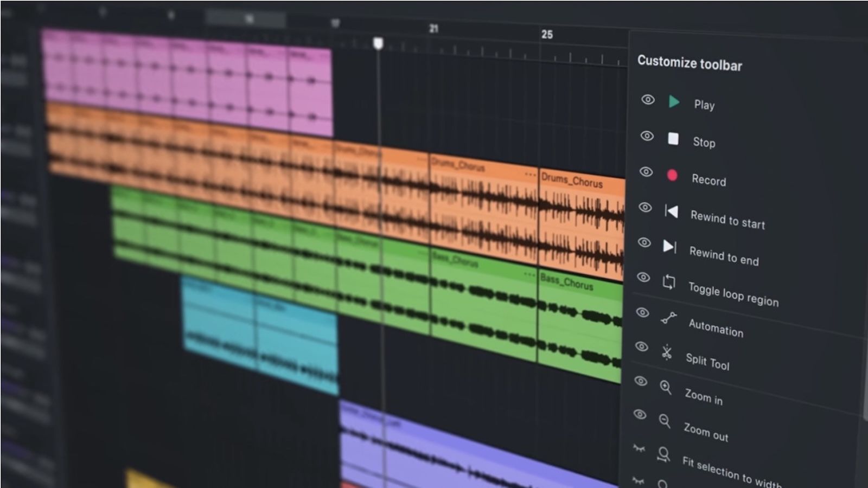Click the red Record circle icon

click(672, 175)
